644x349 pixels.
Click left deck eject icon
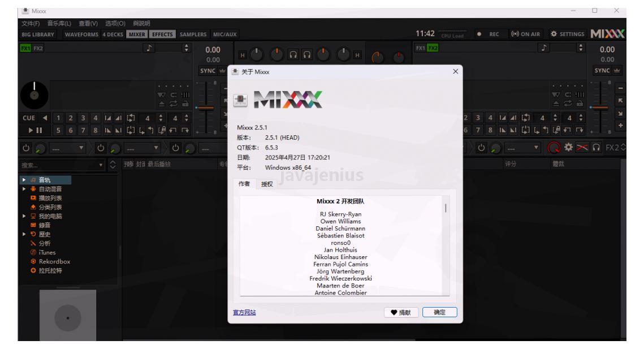[x=162, y=104]
